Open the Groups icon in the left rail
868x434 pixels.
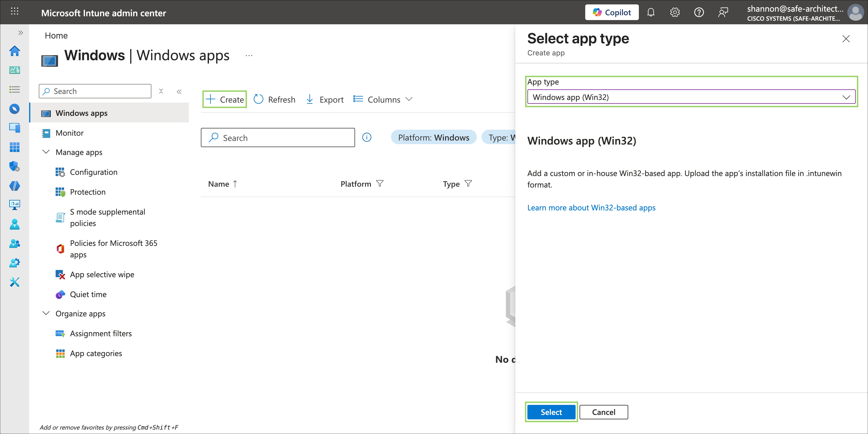pyautogui.click(x=14, y=243)
